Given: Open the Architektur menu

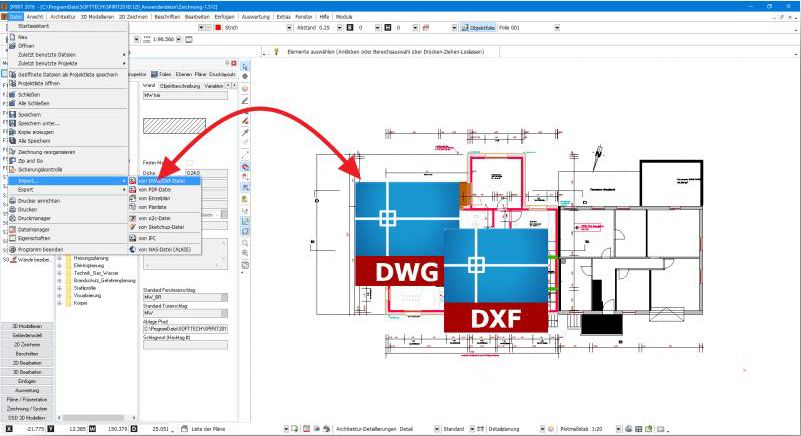Looking at the screenshot, I should point(61,18).
